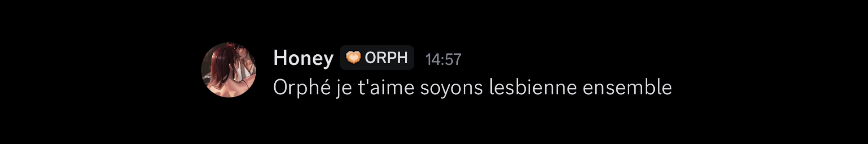
Task: Click the orange heart icon in server tag
Action: (x=353, y=57)
